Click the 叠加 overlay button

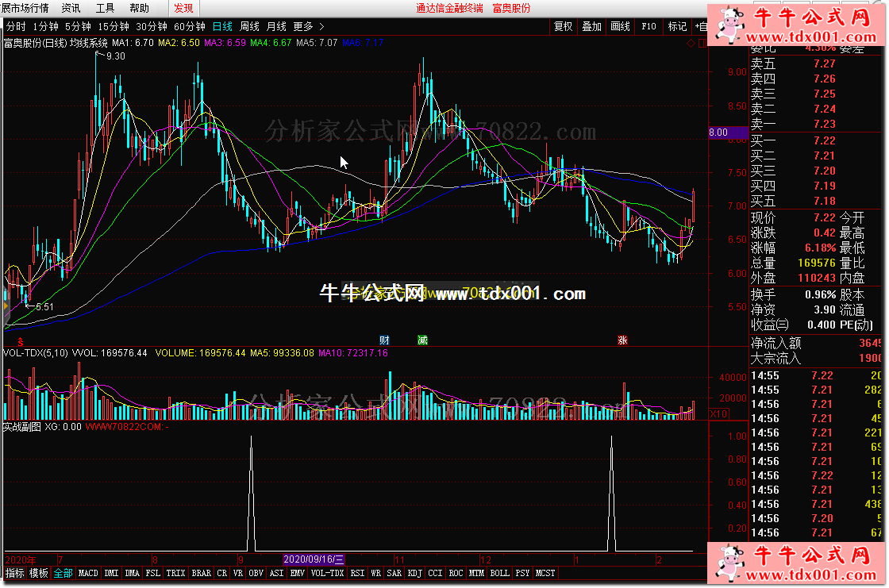pos(591,27)
